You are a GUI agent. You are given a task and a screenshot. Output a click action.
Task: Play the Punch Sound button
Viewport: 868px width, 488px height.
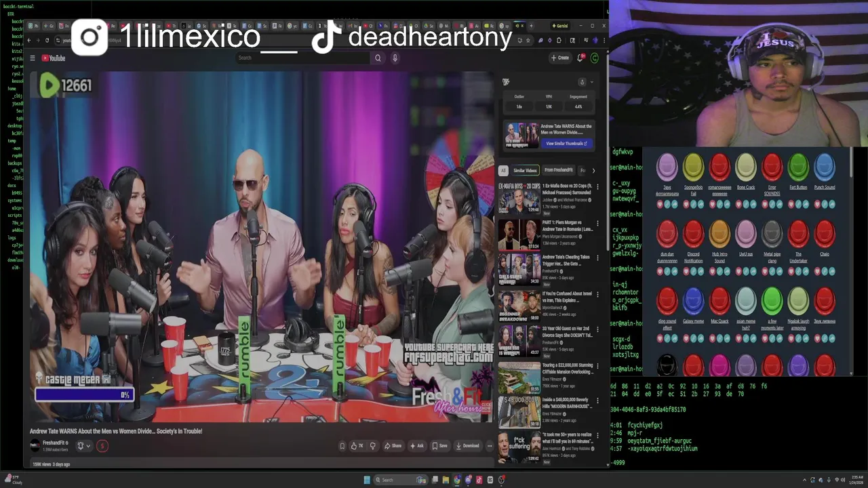click(x=825, y=167)
